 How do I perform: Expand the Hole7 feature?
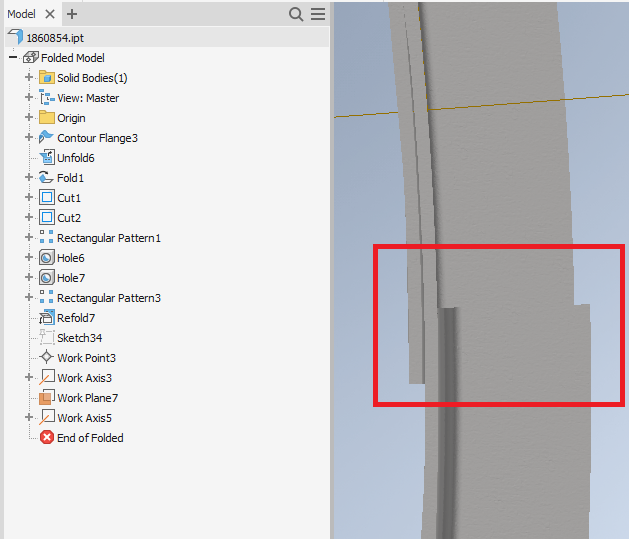click(x=29, y=277)
